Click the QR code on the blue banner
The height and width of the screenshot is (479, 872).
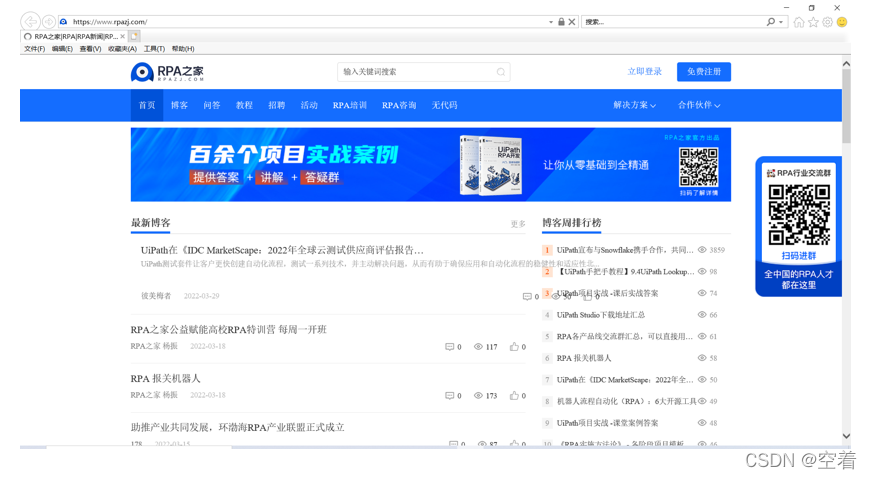698,167
